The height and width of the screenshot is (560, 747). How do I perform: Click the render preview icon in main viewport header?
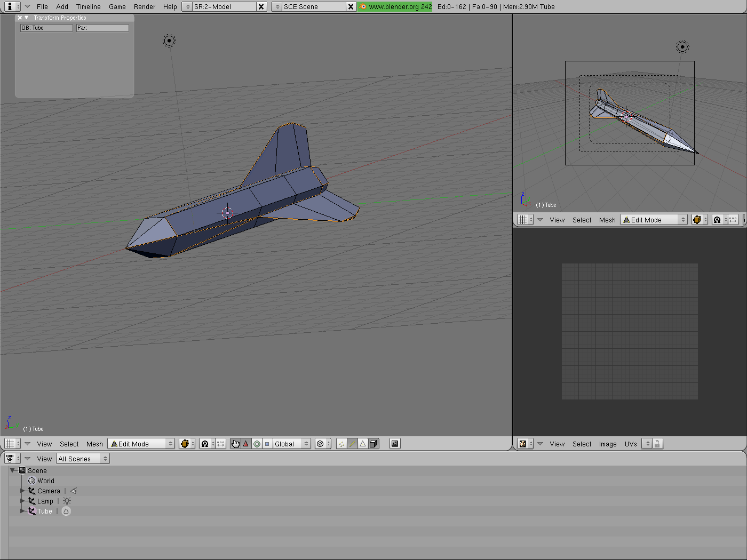tap(395, 444)
